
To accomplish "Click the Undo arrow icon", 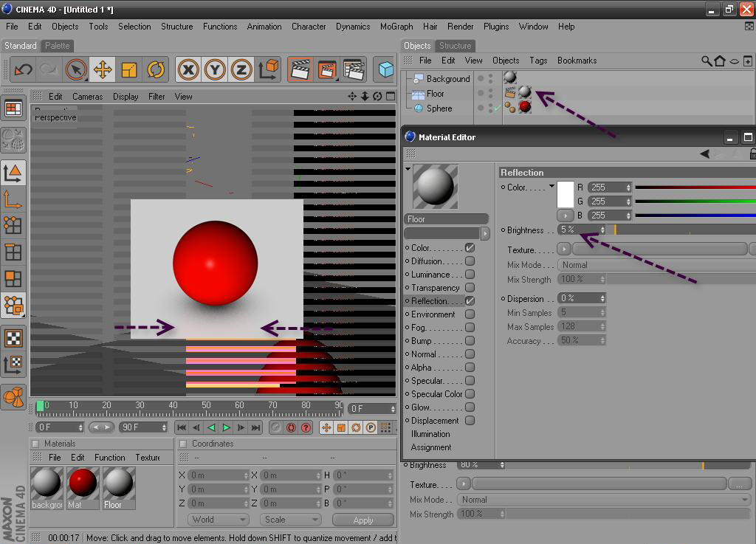I will (23, 70).
